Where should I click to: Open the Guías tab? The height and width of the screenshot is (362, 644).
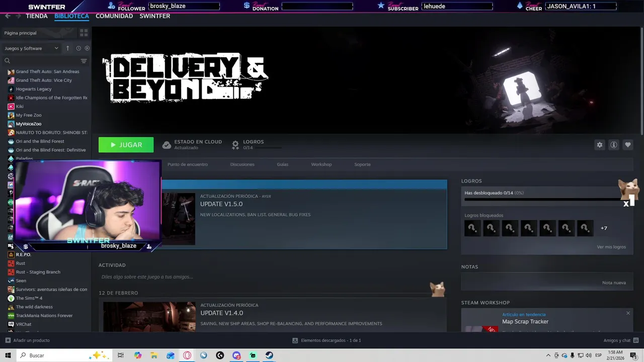282,164
